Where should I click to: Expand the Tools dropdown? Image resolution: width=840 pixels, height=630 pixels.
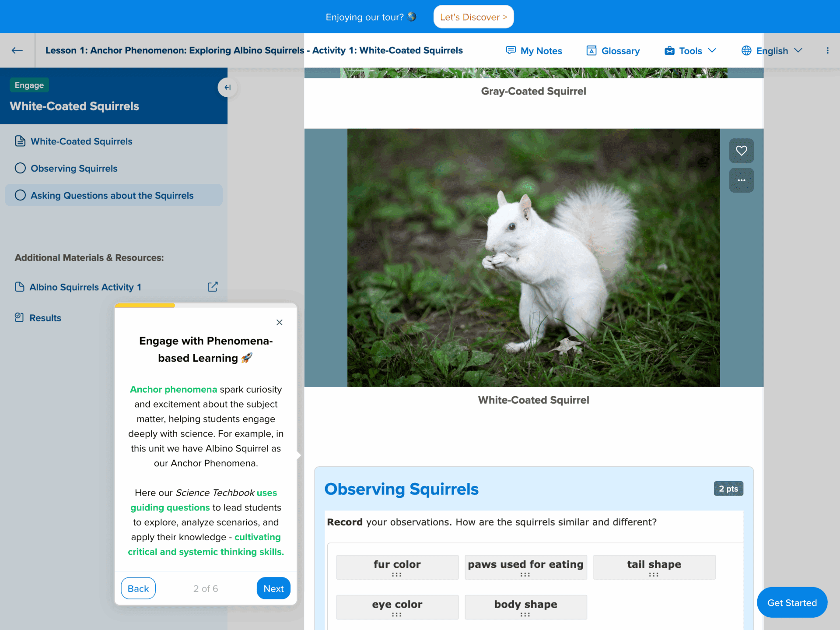click(690, 51)
